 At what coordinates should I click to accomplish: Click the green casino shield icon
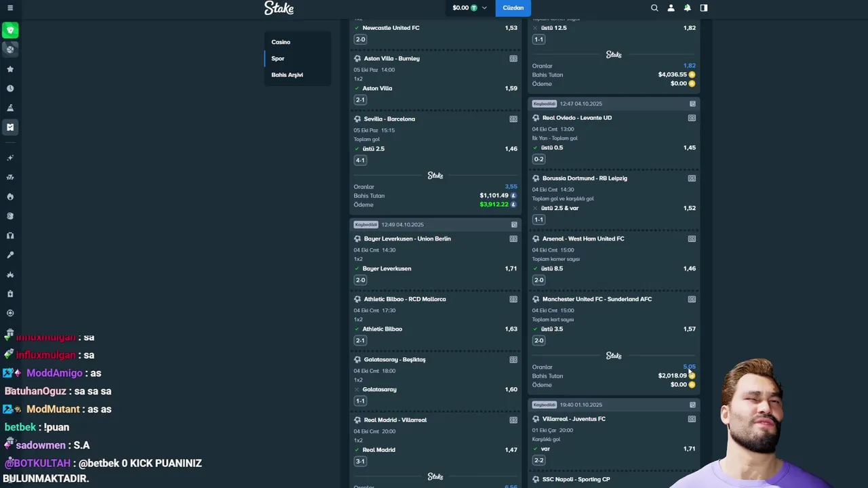click(10, 30)
